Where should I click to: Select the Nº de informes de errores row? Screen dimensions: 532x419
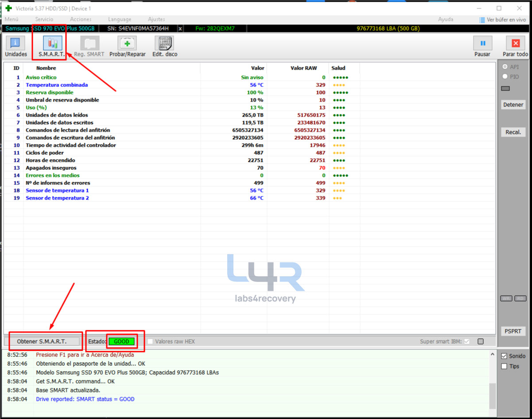[250, 183]
